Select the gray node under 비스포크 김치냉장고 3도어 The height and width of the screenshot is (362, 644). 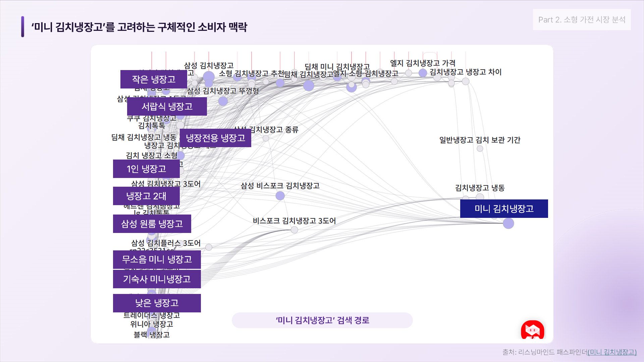(x=294, y=230)
